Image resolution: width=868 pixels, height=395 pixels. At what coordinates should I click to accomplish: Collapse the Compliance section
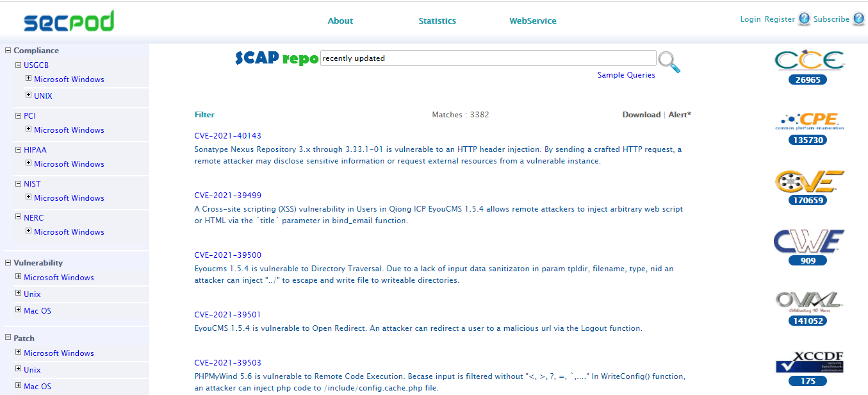[x=8, y=50]
